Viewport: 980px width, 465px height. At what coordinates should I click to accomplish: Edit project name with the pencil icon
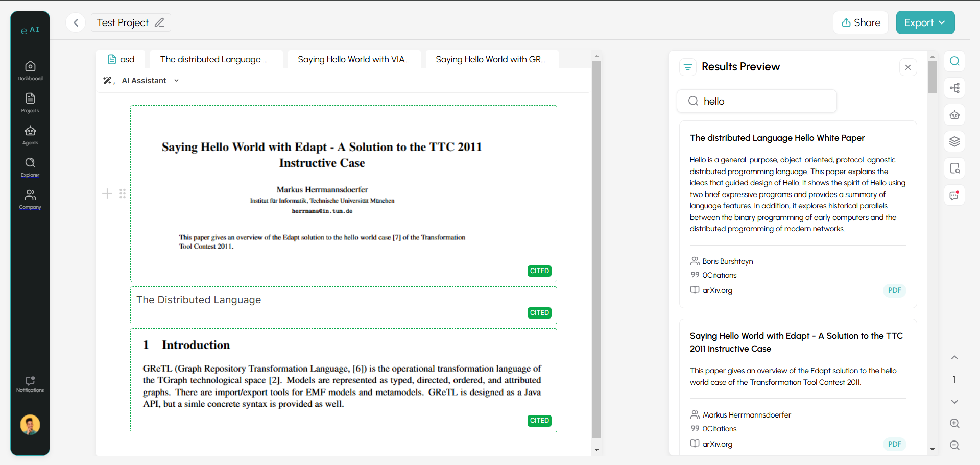coord(159,22)
